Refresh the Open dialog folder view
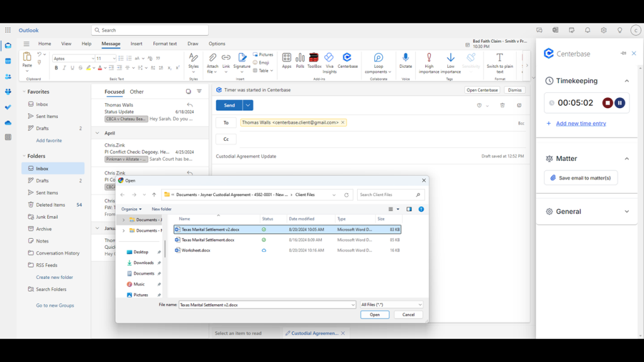 coord(347,195)
